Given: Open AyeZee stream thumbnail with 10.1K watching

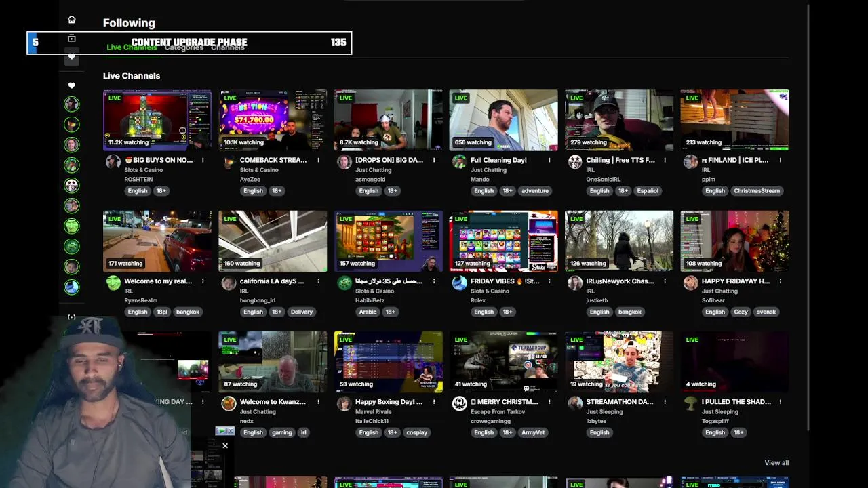Looking at the screenshot, I should (273, 120).
